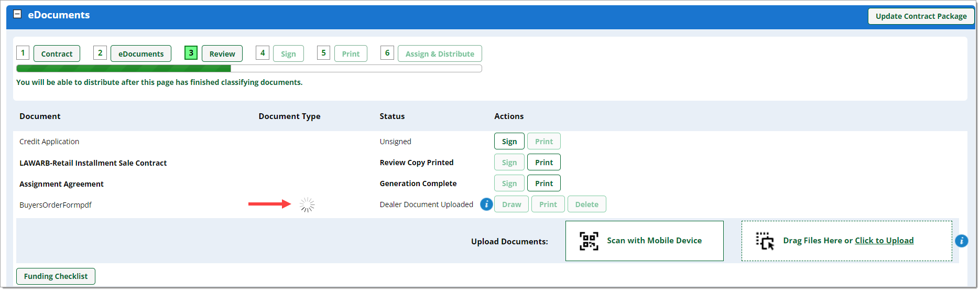Click the drag files cursor icon
The height and width of the screenshot is (291, 980).
765,241
